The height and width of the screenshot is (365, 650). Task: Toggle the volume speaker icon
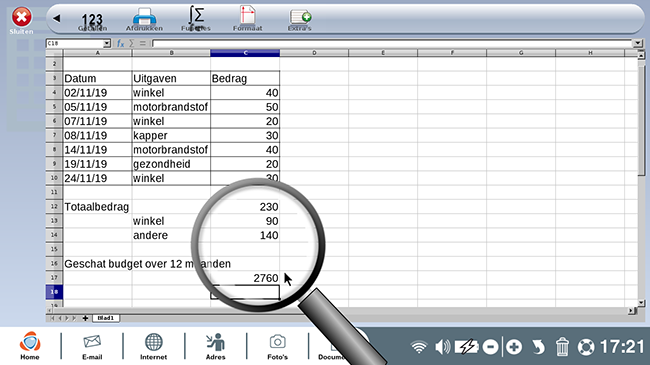pos(442,347)
